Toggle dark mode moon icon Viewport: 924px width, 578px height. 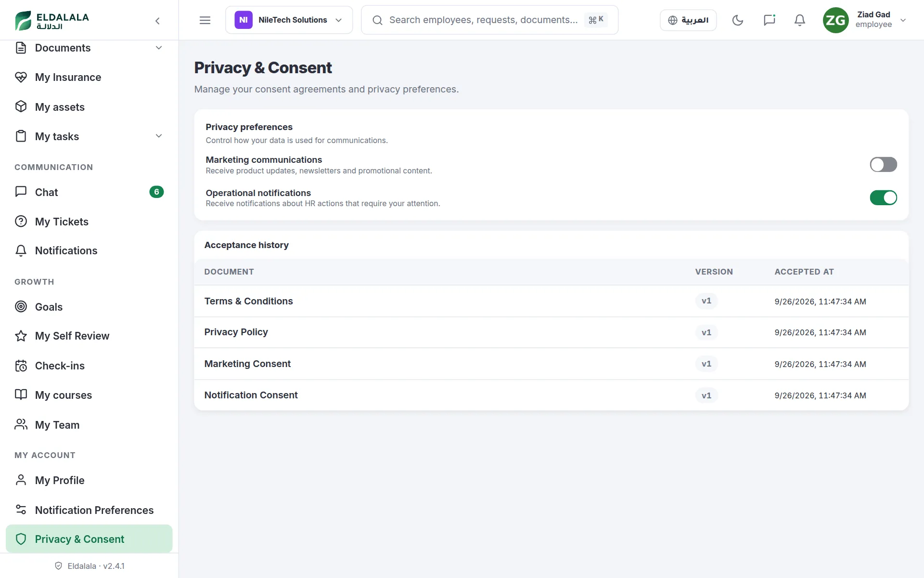coord(737,20)
